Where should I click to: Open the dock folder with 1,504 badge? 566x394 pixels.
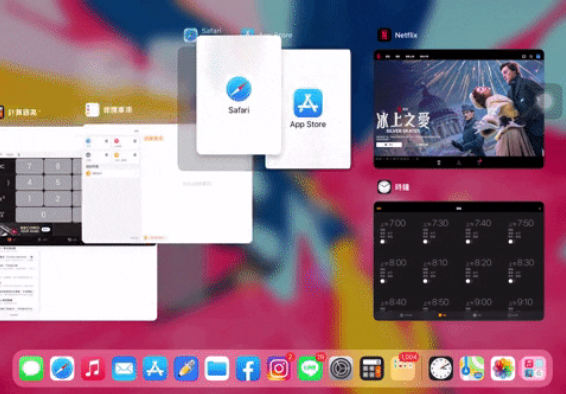click(403, 368)
